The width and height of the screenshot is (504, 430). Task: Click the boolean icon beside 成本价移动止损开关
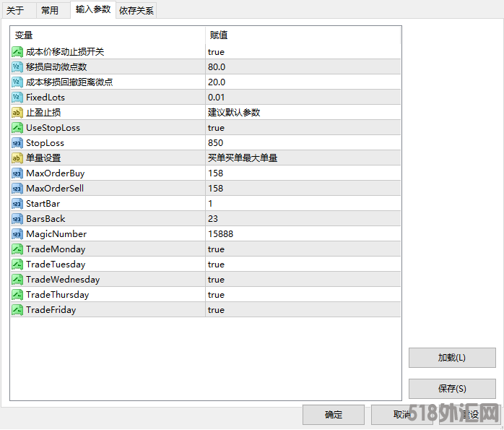pyautogui.click(x=17, y=52)
